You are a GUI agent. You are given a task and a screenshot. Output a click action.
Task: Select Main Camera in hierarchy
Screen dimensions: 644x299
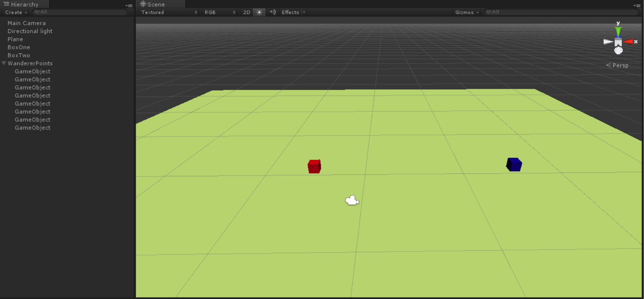(x=26, y=23)
